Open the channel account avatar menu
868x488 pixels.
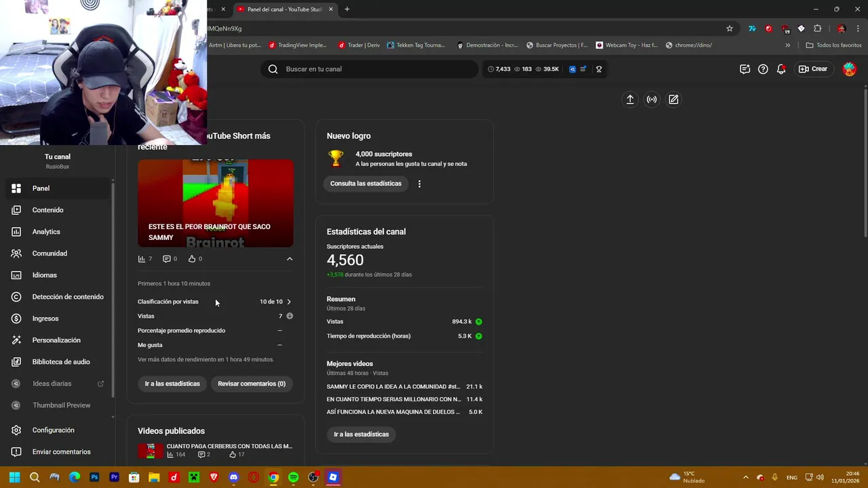coord(850,69)
